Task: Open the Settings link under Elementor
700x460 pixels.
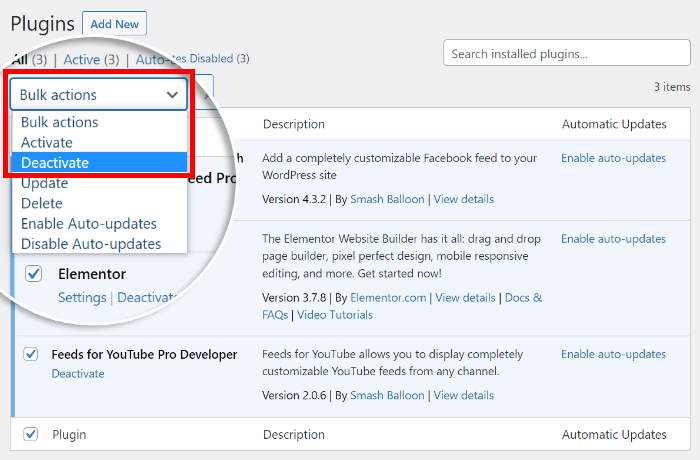Action: 82,297
